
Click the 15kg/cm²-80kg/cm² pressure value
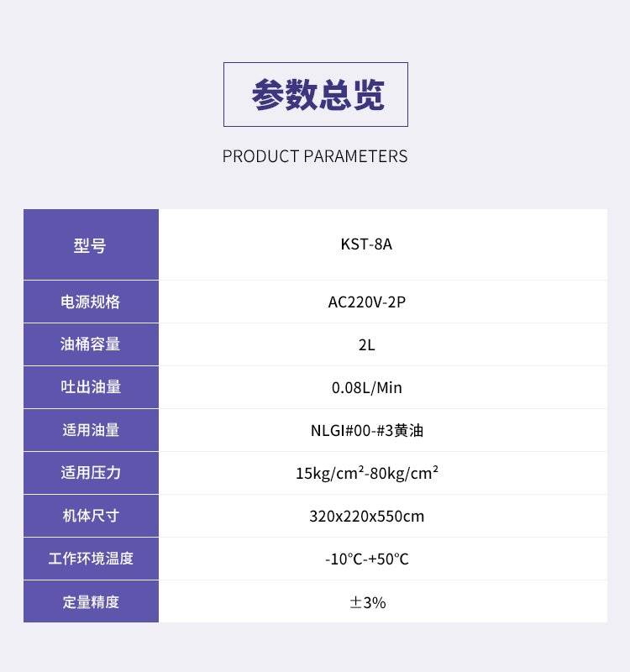coord(366,473)
